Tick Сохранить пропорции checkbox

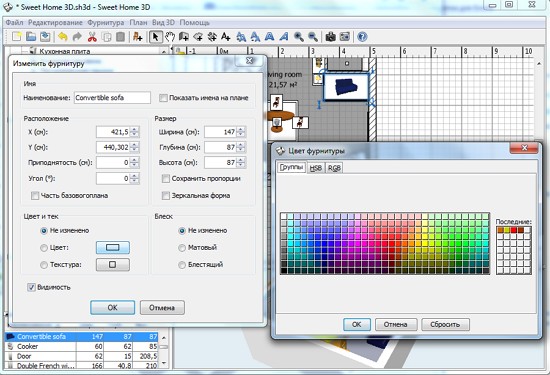[x=166, y=179]
